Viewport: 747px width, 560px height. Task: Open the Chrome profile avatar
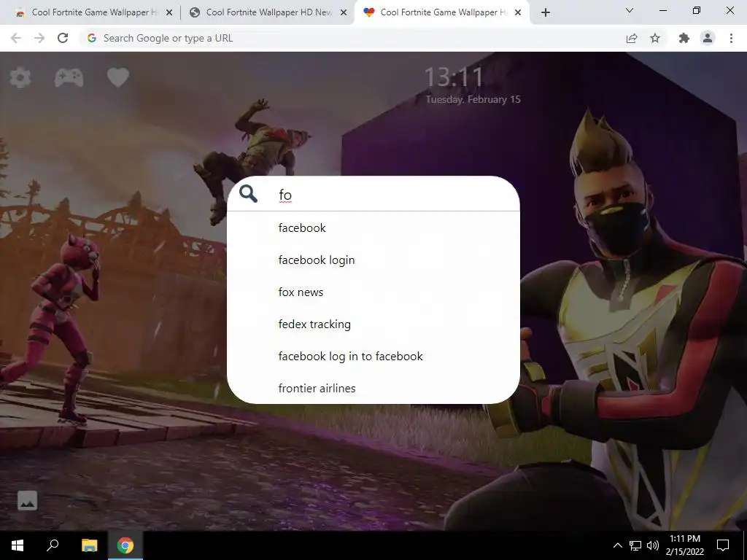click(x=708, y=38)
